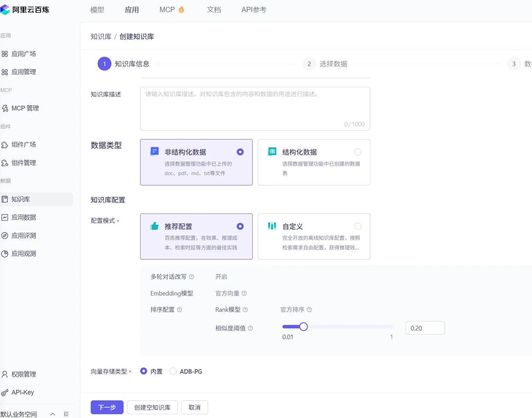532x418 pixels.
Task: Open 应用观测 in the sidebar
Action: 24,253
